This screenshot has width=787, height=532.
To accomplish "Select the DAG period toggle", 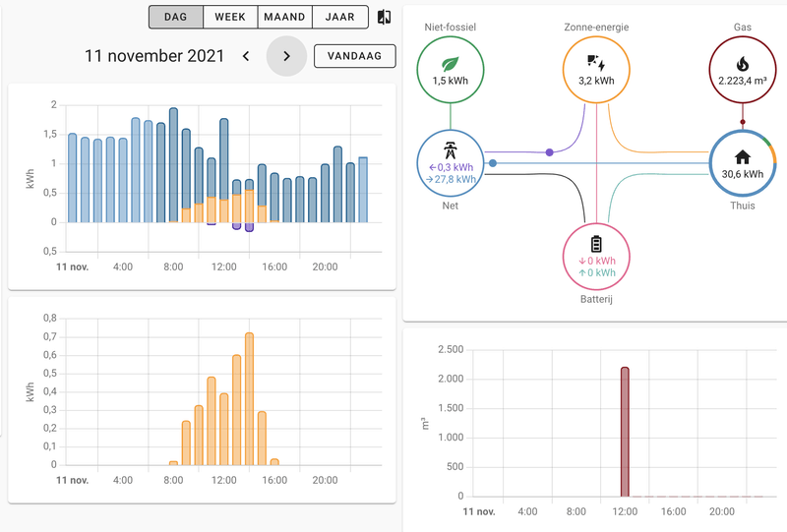I will 176,17.
